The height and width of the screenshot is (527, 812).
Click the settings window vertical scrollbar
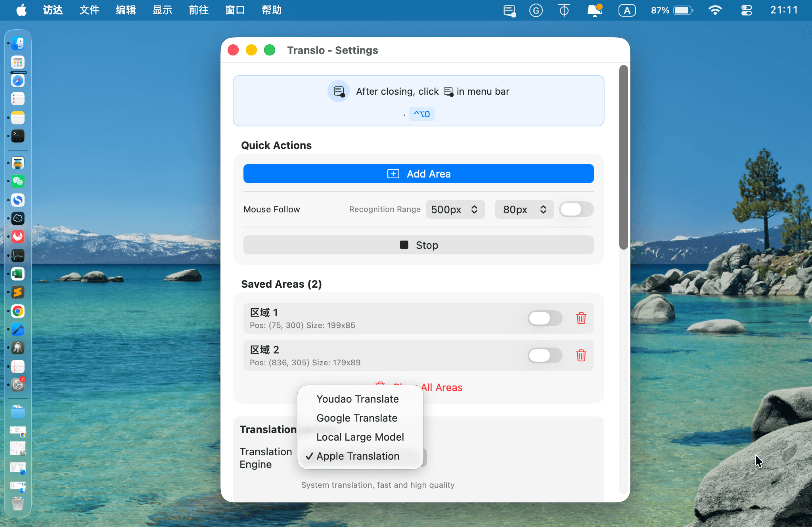click(x=624, y=157)
